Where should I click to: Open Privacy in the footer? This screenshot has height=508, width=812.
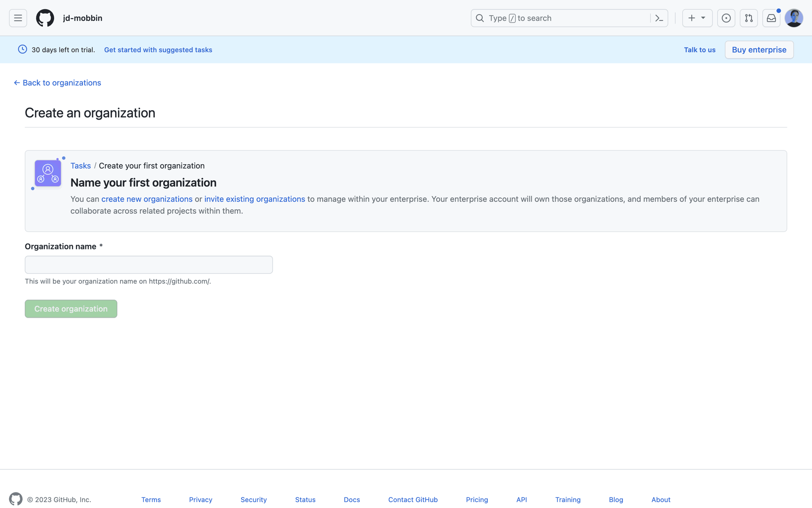click(200, 500)
